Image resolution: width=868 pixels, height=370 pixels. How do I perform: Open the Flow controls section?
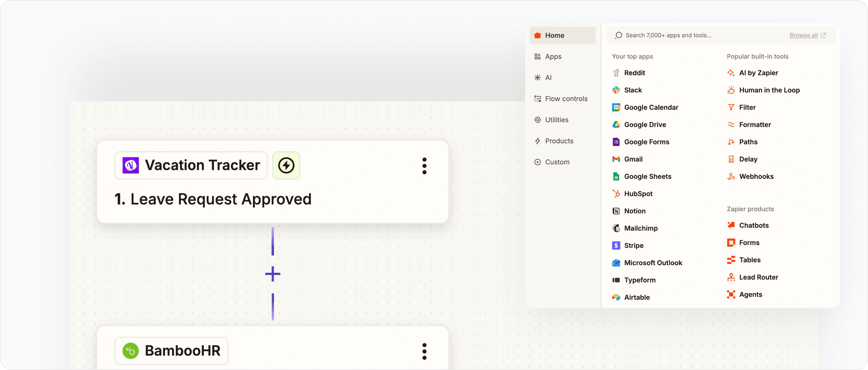coord(566,98)
